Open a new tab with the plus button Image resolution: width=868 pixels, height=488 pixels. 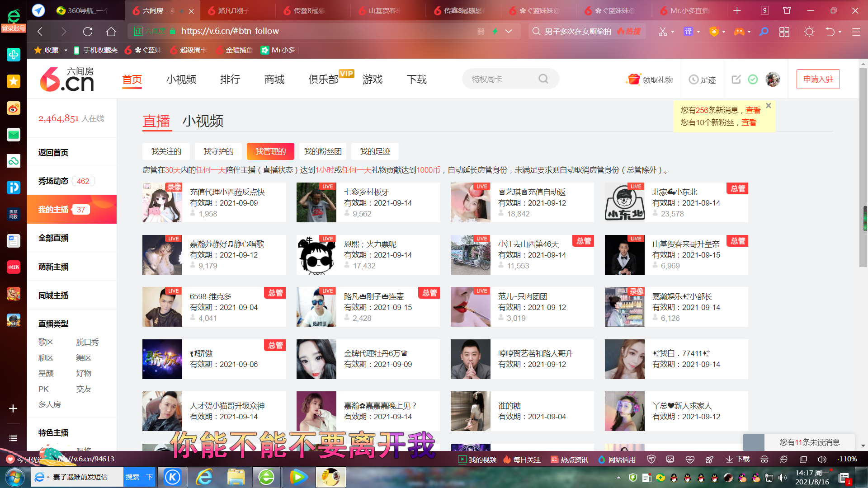click(737, 10)
